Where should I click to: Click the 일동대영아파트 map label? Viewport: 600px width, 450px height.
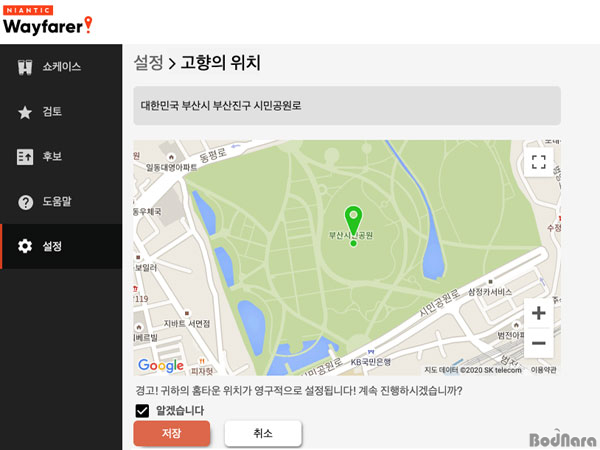click(x=171, y=167)
